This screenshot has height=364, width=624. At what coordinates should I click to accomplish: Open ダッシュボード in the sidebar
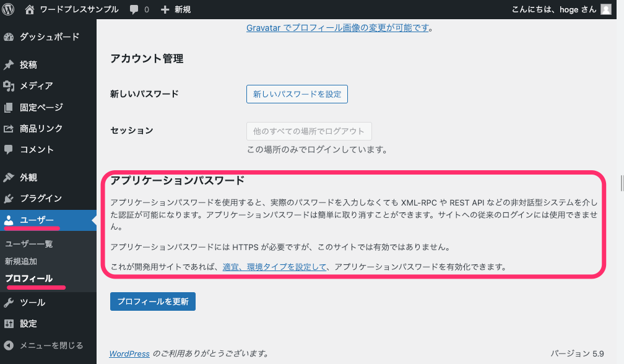pyautogui.click(x=48, y=37)
